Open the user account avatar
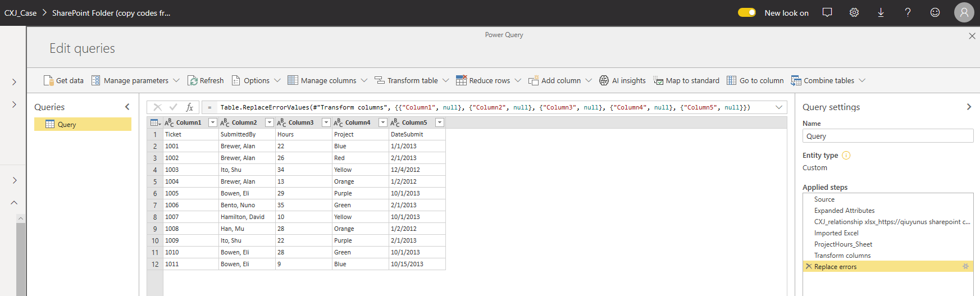The height and width of the screenshot is (296, 980). coord(964,12)
